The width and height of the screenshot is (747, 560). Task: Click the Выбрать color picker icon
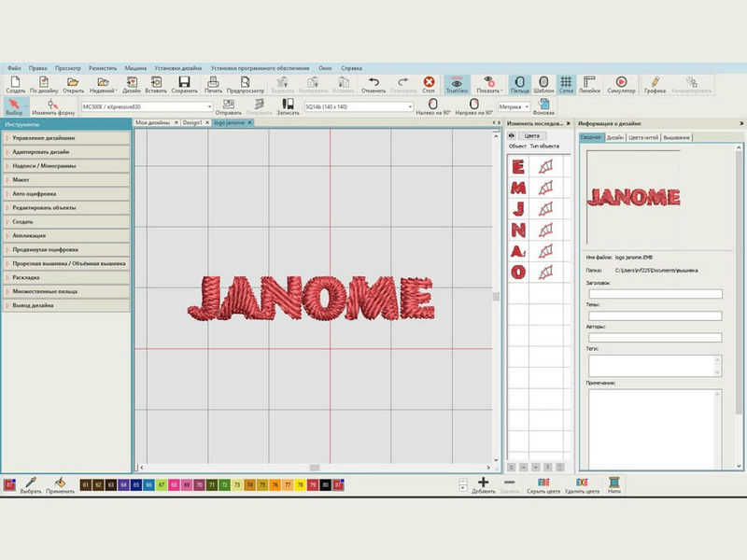click(x=31, y=485)
